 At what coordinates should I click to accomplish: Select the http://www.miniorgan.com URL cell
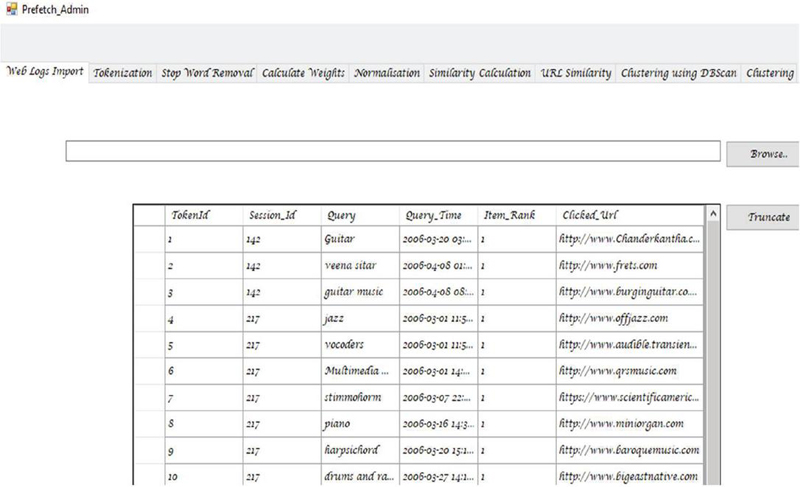coord(630,424)
